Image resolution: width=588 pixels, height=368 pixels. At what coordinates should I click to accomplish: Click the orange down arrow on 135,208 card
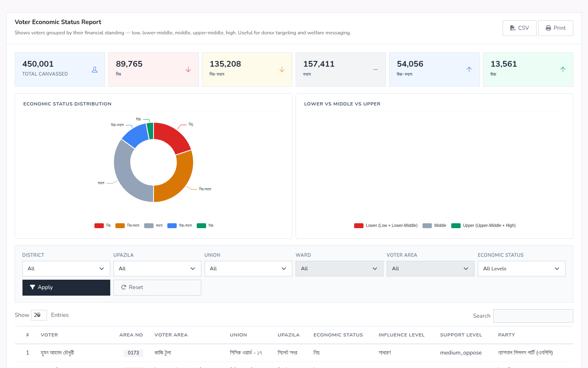click(282, 70)
